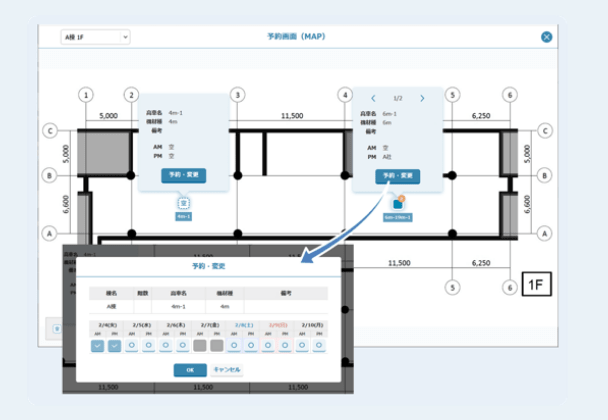Image resolution: width=608 pixels, height=420 pixels.
Task: Go to next item in 1/2 popup
Action: click(x=422, y=99)
